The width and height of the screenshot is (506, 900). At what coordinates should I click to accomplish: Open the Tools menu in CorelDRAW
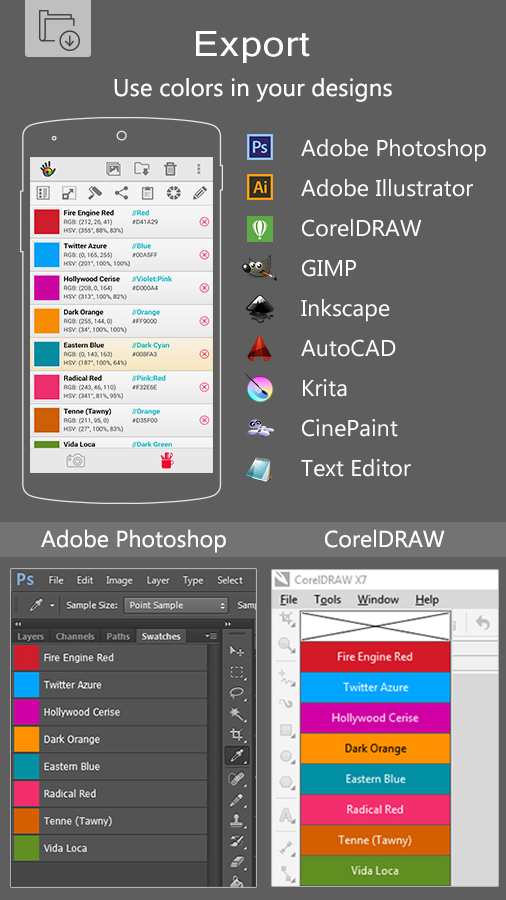328,600
